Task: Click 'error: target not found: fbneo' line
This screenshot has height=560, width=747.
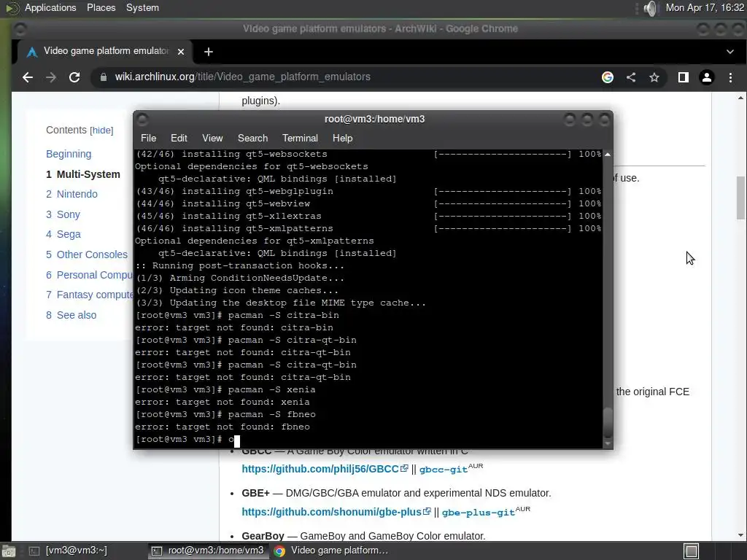Action: (222, 427)
